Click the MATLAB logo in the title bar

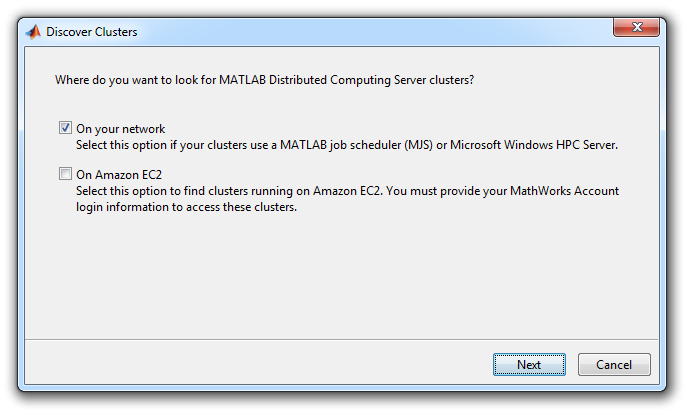33,32
